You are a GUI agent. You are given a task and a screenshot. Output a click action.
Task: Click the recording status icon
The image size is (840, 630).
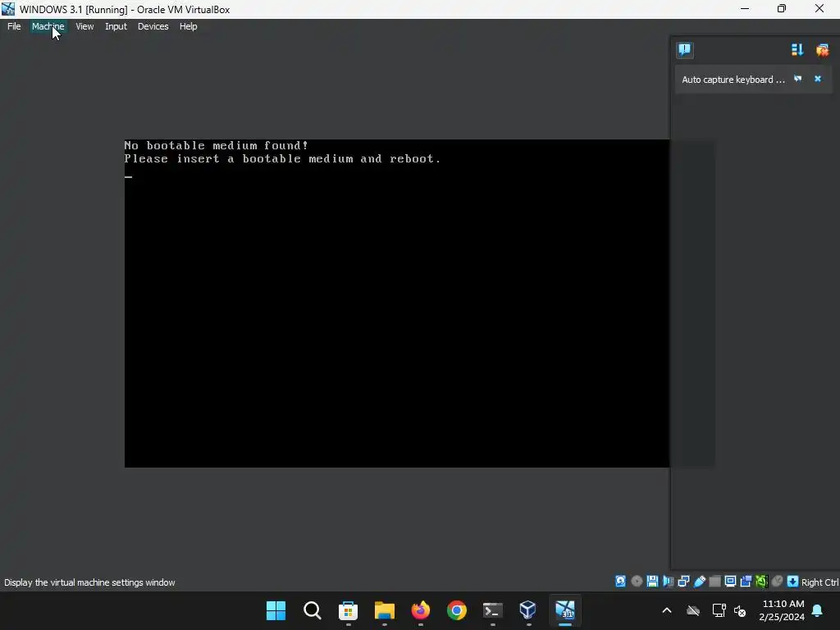tap(746, 582)
